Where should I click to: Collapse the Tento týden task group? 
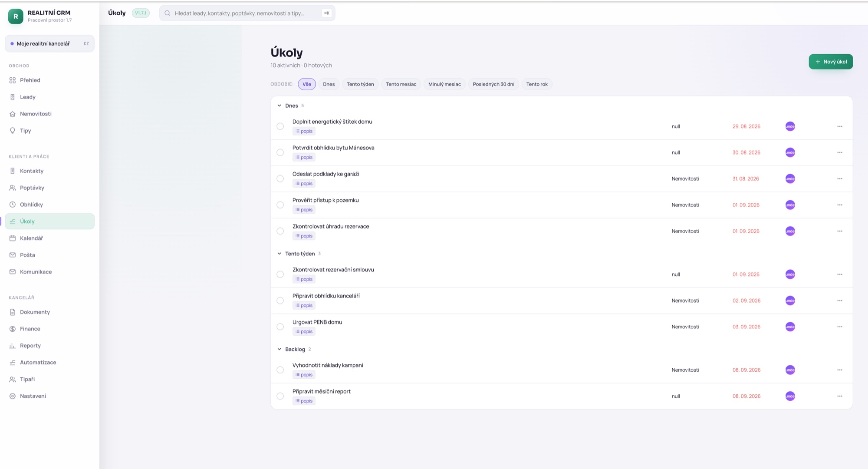(x=279, y=254)
